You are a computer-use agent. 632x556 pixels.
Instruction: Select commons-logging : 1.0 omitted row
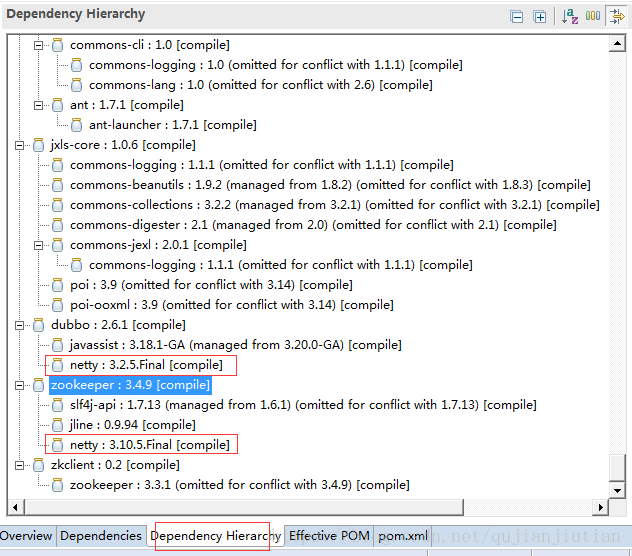(x=276, y=65)
